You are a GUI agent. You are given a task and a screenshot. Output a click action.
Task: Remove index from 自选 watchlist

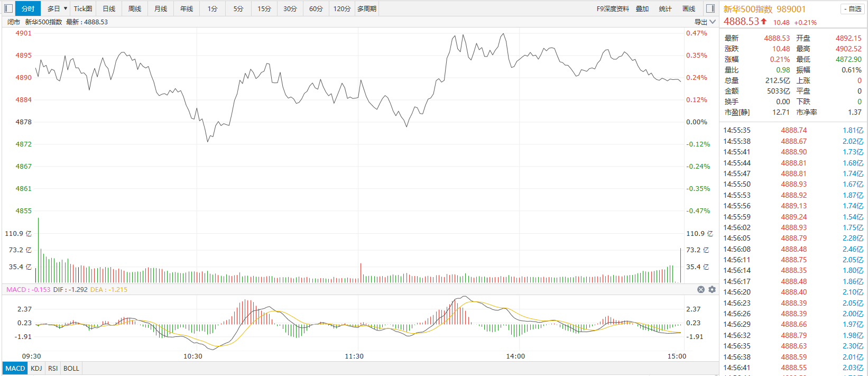(853, 9)
